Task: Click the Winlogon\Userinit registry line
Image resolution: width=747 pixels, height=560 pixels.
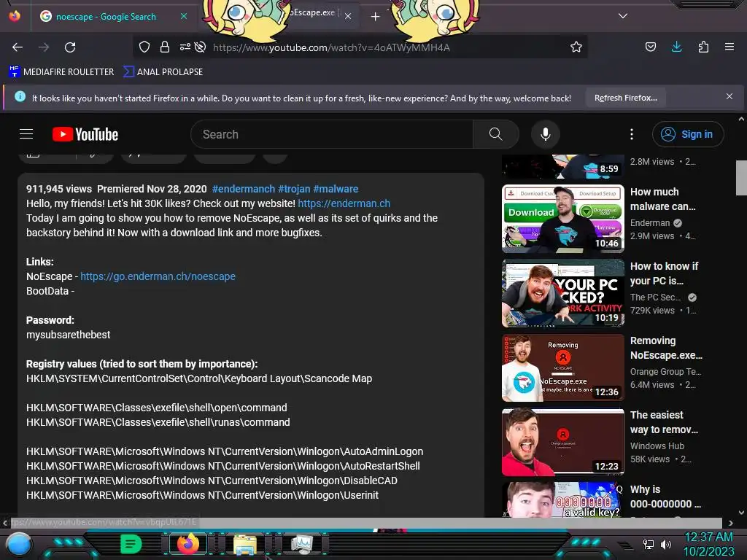Action: click(203, 495)
